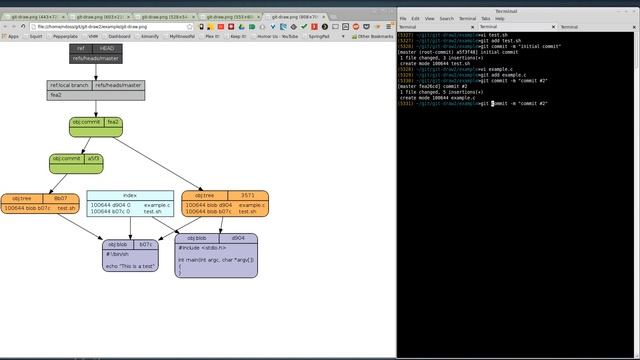
Task: Click the obj:tree 3571 node header
Action: [x=225, y=196]
